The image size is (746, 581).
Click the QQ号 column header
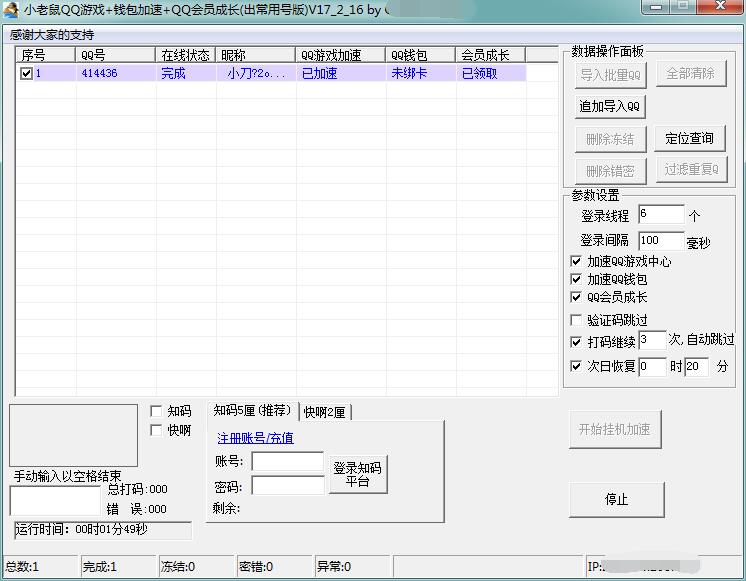coord(115,55)
